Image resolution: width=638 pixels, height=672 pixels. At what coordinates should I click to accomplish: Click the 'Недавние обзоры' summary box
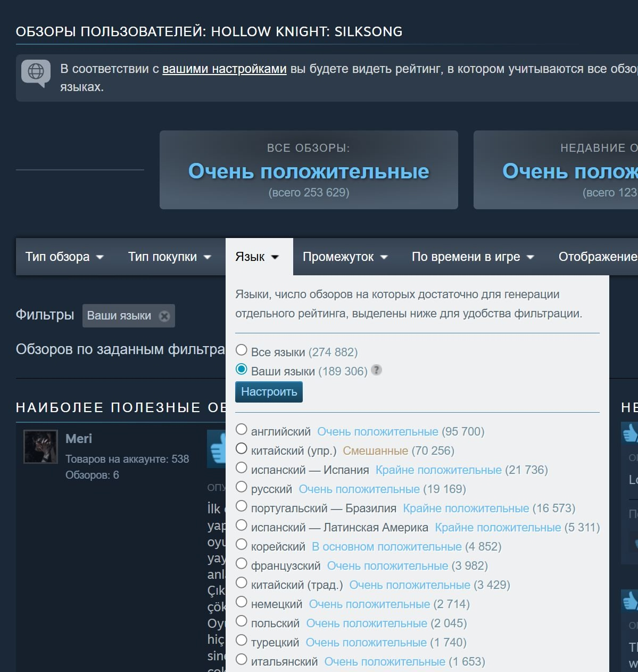(x=556, y=170)
